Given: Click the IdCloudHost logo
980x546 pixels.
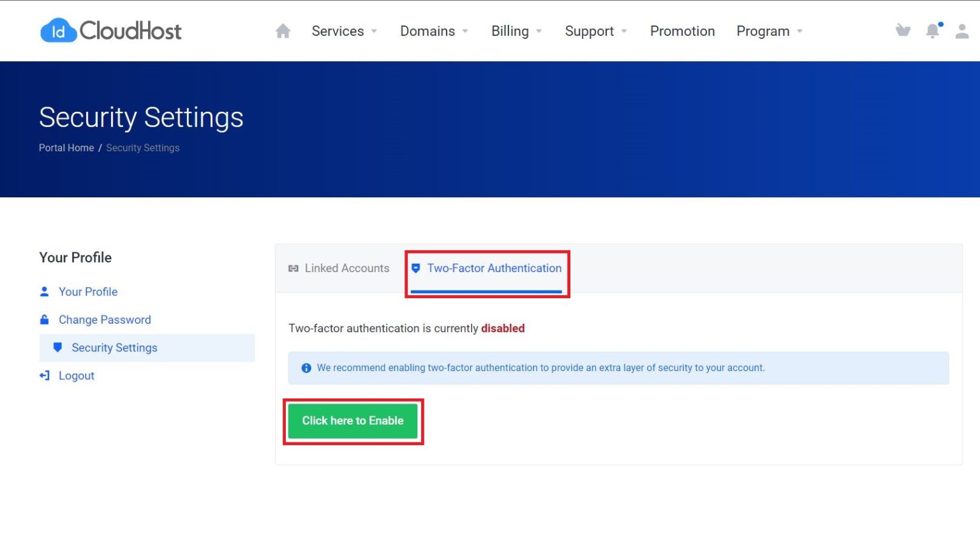Looking at the screenshot, I should [110, 30].
